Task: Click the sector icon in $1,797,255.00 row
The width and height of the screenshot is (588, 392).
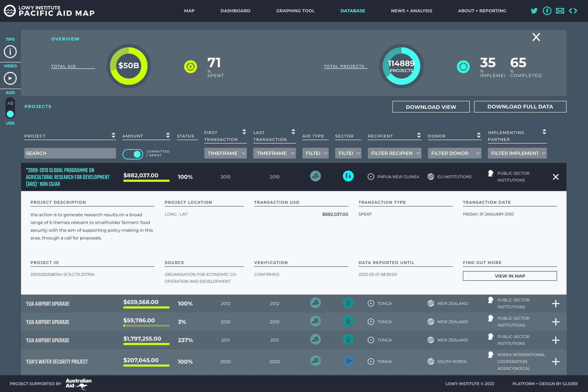Action: [x=348, y=339]
